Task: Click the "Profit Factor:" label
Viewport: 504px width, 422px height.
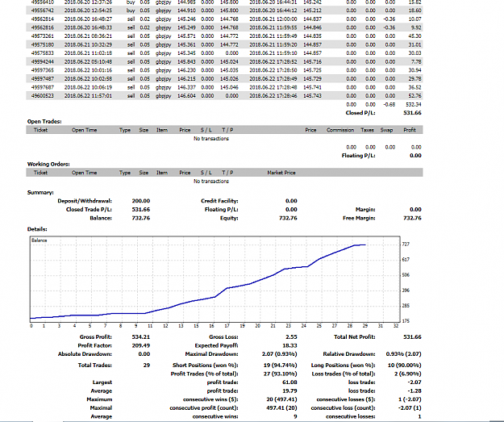Action: click(94, 346)
